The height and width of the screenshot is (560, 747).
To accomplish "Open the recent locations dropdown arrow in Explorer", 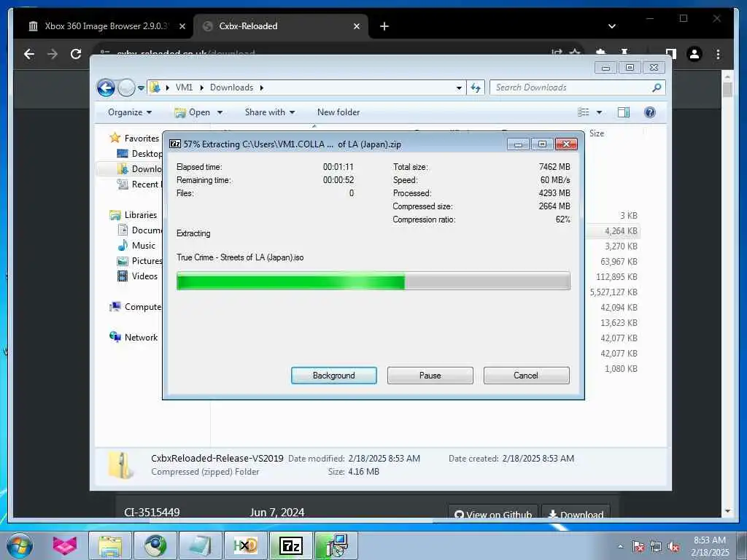I will pyautogui.click(x=141, y=88).
